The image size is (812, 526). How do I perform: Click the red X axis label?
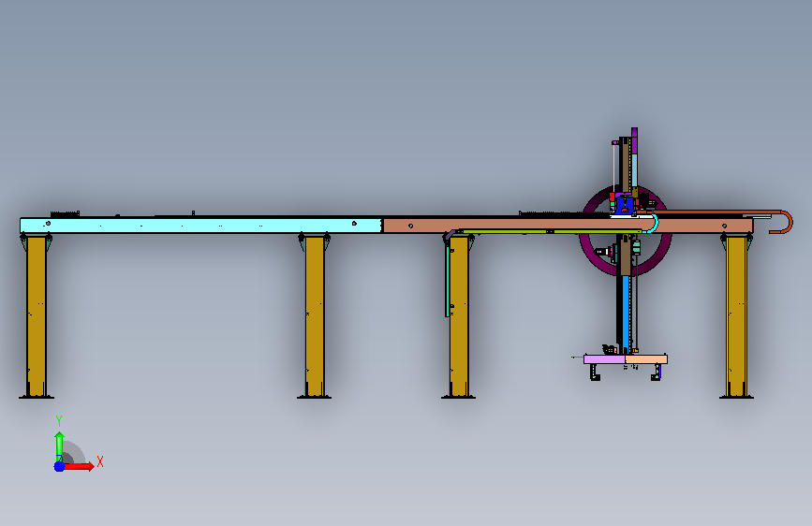point(100,461)
